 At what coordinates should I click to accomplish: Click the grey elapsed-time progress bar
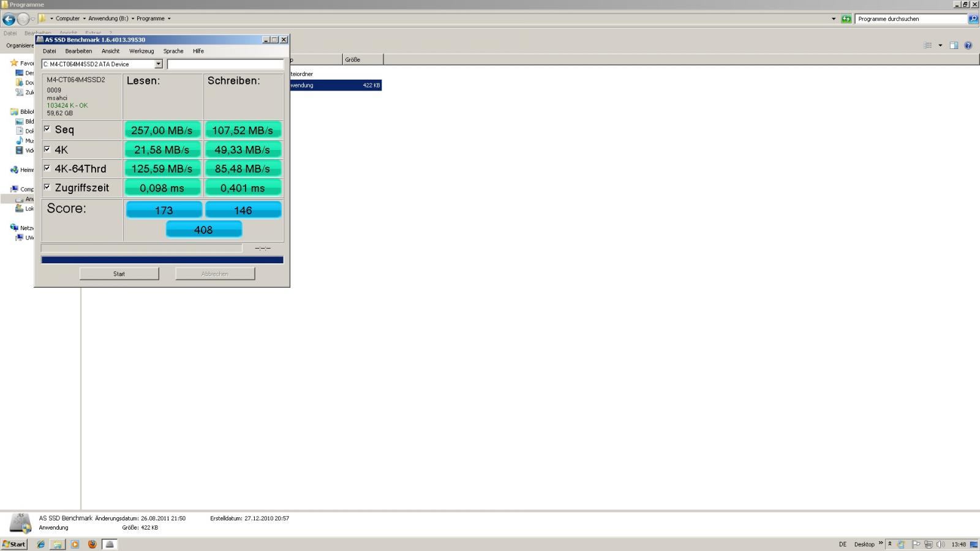pos(141,248)
